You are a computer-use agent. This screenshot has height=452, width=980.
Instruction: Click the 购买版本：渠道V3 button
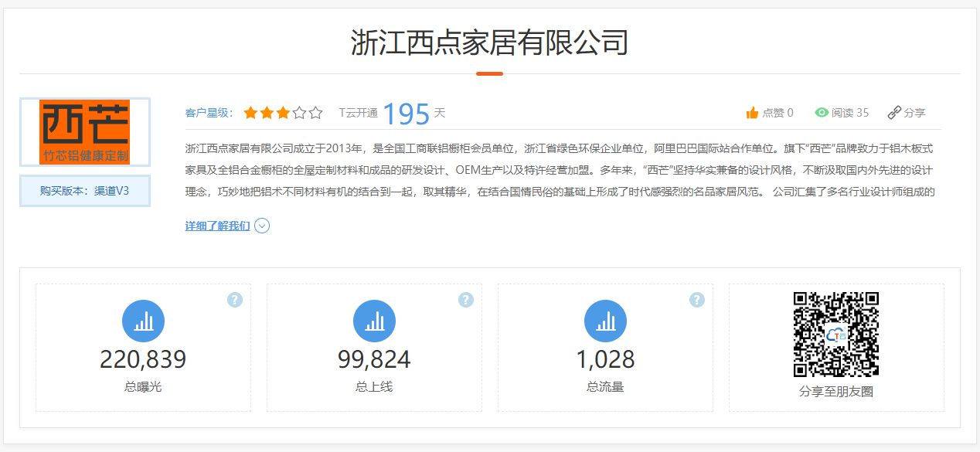click(x=85, y=191)
